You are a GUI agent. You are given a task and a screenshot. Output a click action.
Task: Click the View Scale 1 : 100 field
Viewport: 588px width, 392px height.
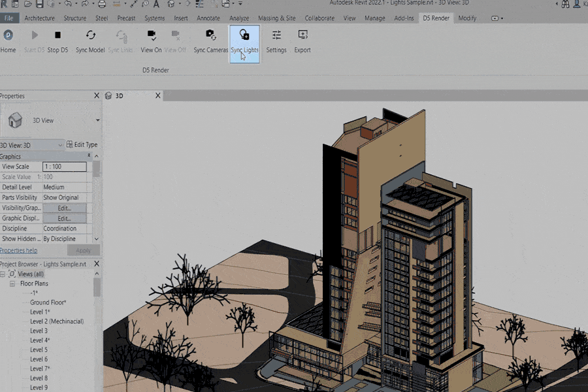point(65,167)
